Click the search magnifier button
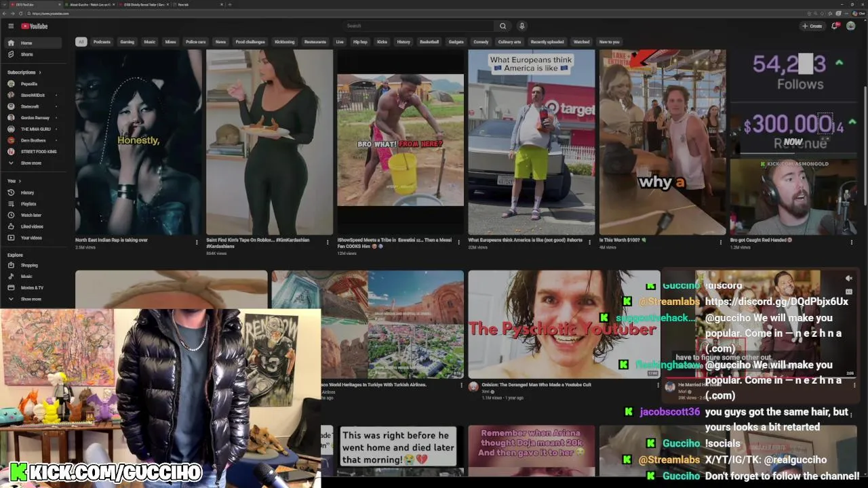The height and width of the screenshot is (488, 868). [502, 26]
